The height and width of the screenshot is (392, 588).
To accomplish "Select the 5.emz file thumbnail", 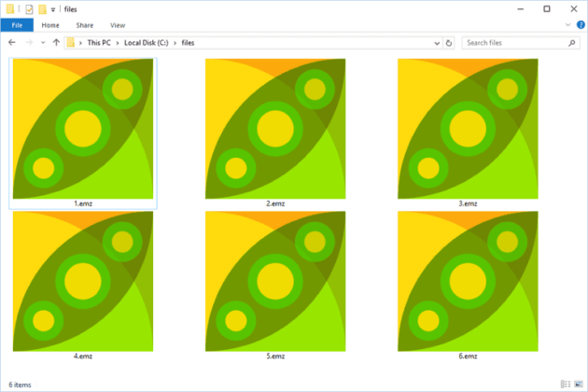I will click(x=275, y=281).
